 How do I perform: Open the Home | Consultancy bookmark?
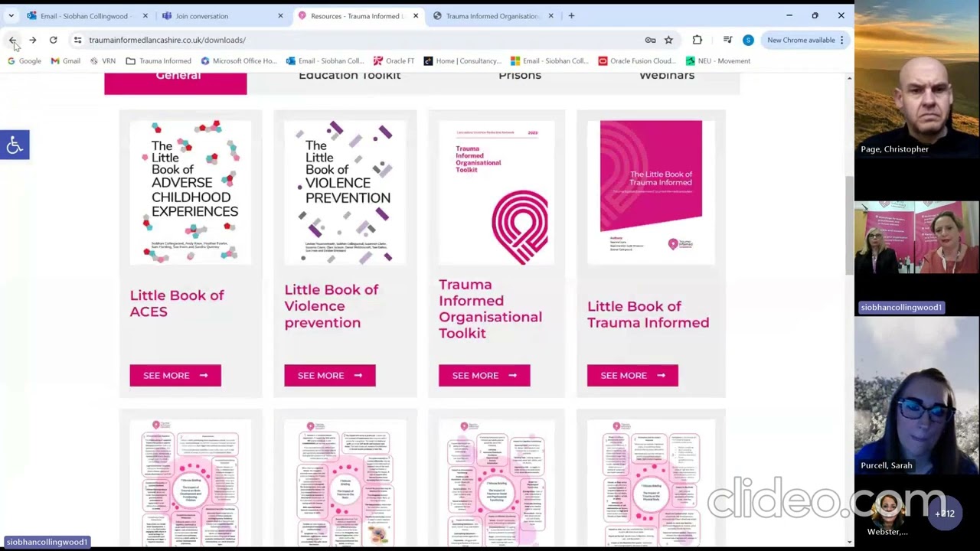pos(462,60)
